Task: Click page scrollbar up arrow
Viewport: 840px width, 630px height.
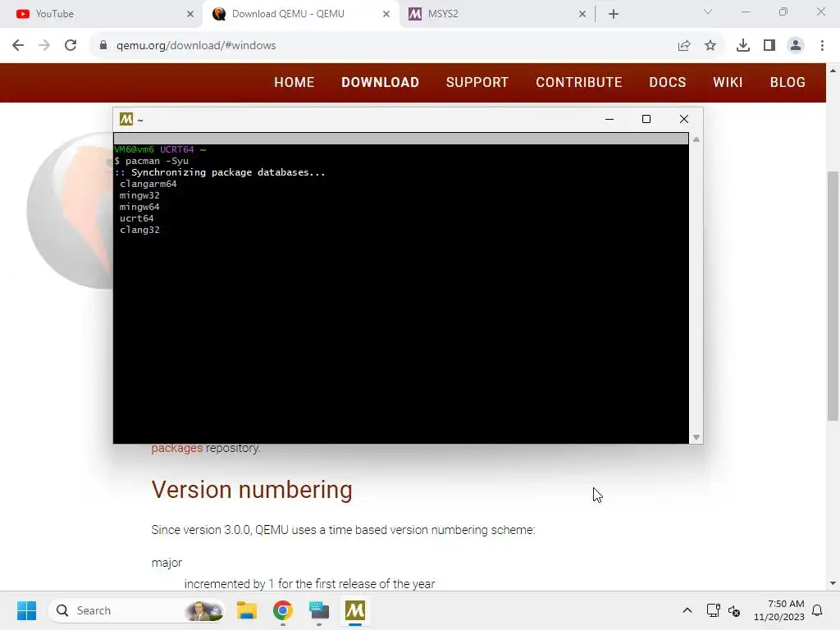Action: tap(833, 71)
